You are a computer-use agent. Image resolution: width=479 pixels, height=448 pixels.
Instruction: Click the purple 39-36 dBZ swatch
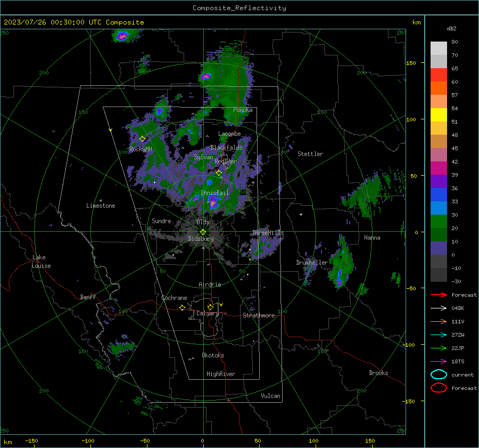point(439,182)
